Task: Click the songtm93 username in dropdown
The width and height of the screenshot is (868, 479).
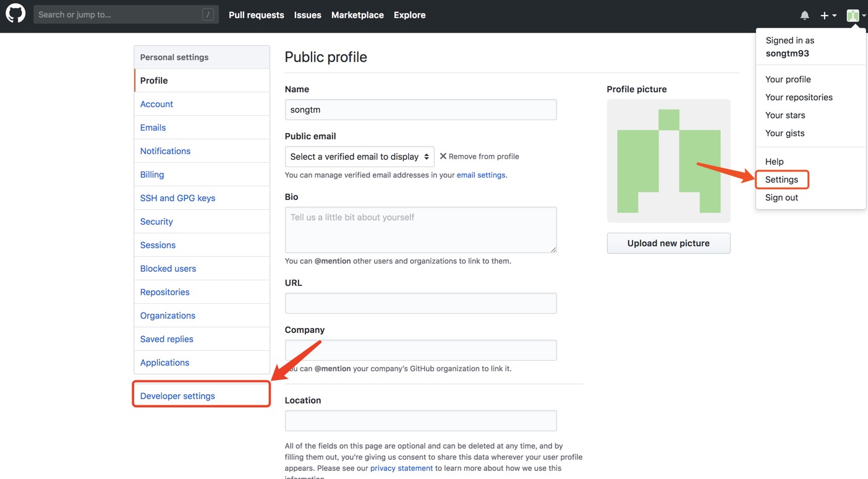Action: (x=787, y=53)
